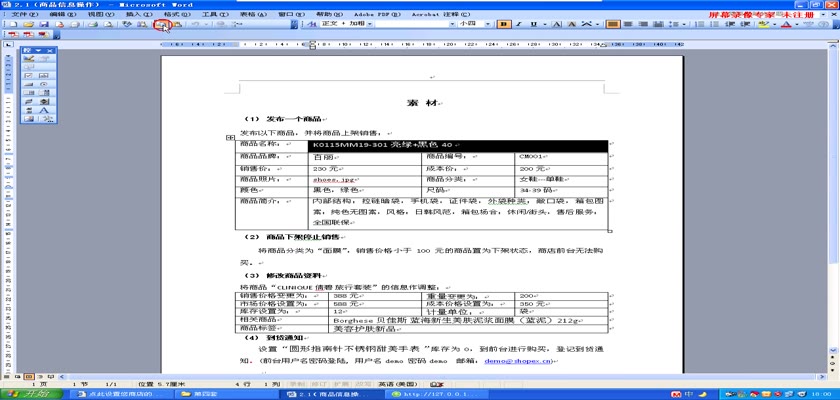Screen dimensions: 840x400
Task: Click the Adobe PDF convert icon
Action: pos(13,34)
